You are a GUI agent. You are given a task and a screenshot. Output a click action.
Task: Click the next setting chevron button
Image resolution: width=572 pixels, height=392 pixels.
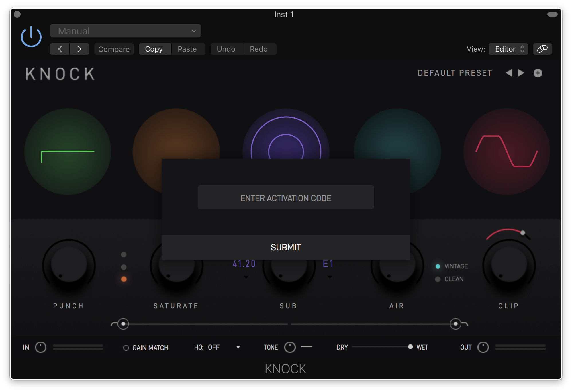click(79, 49)
